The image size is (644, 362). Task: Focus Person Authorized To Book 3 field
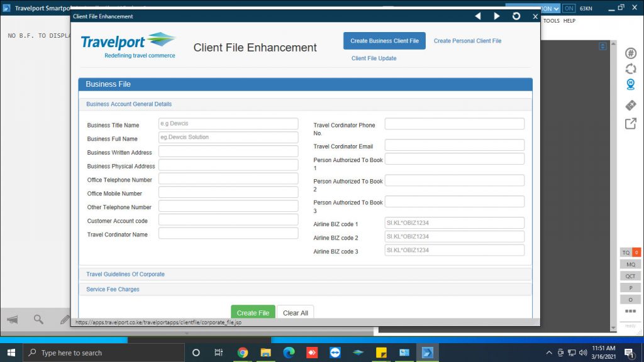(x=454, y=202)
